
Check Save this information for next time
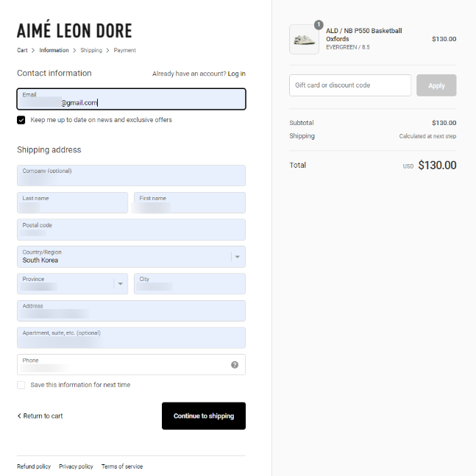21,385
